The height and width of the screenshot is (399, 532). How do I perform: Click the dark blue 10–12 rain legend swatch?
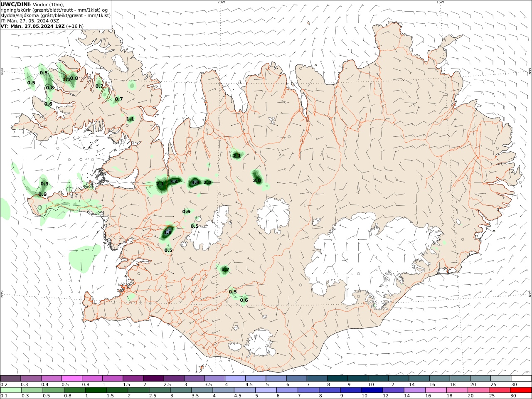(x=372, y=390)
